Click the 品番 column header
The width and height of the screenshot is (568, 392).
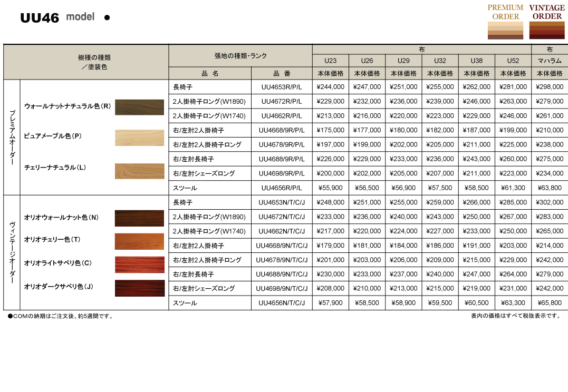tap(282, 74)
